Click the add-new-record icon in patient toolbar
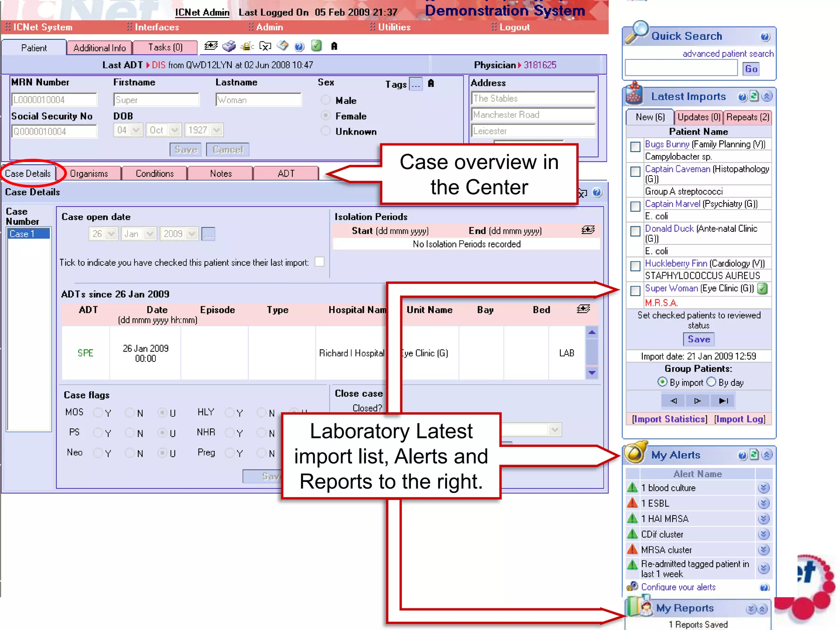Image resolution: width=840 pixels, height=630 pixels. [211, 46]
